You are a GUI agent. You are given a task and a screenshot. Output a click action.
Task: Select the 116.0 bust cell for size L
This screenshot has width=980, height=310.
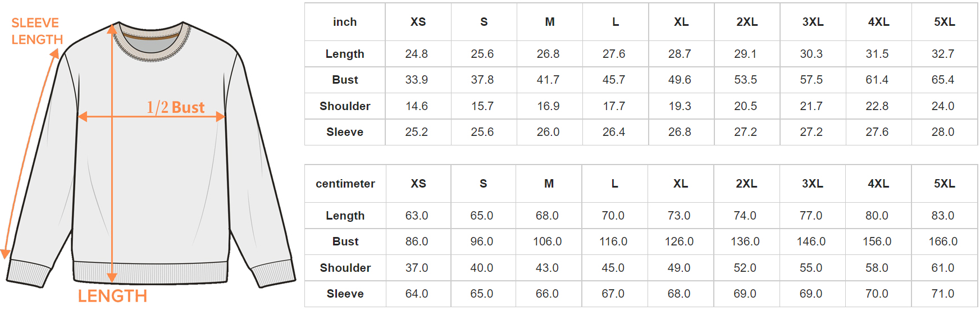tap(613, 241)
